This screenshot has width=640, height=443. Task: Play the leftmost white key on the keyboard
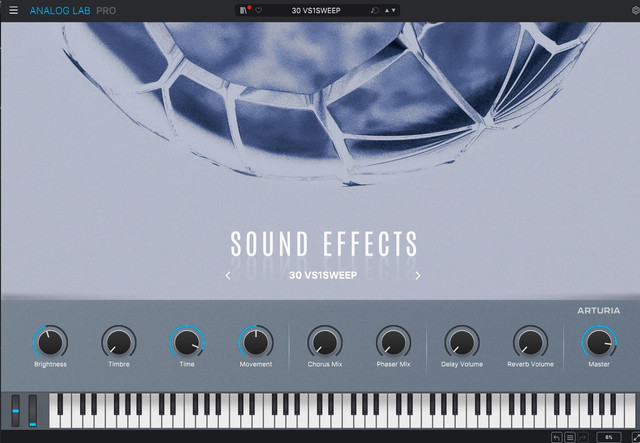54,421
